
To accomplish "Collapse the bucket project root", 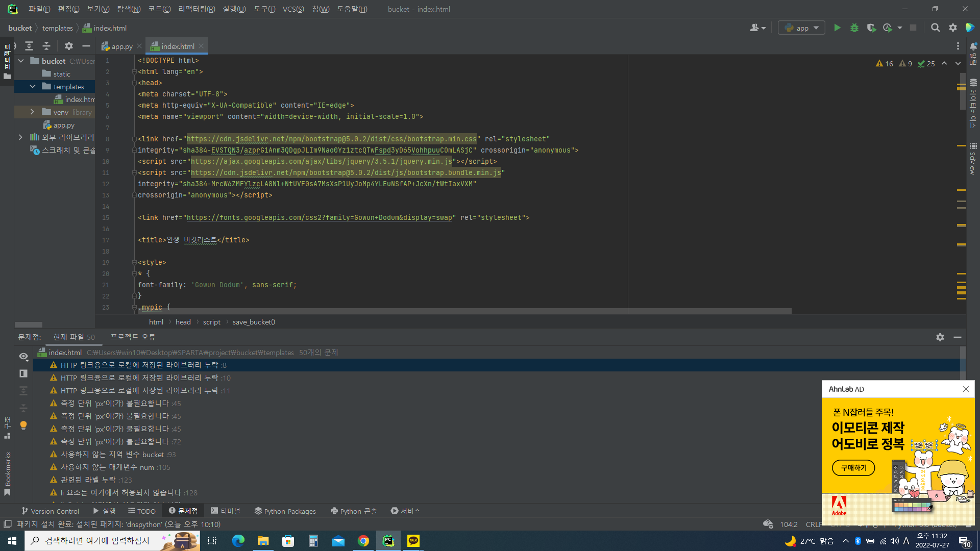I will [21, 61].
